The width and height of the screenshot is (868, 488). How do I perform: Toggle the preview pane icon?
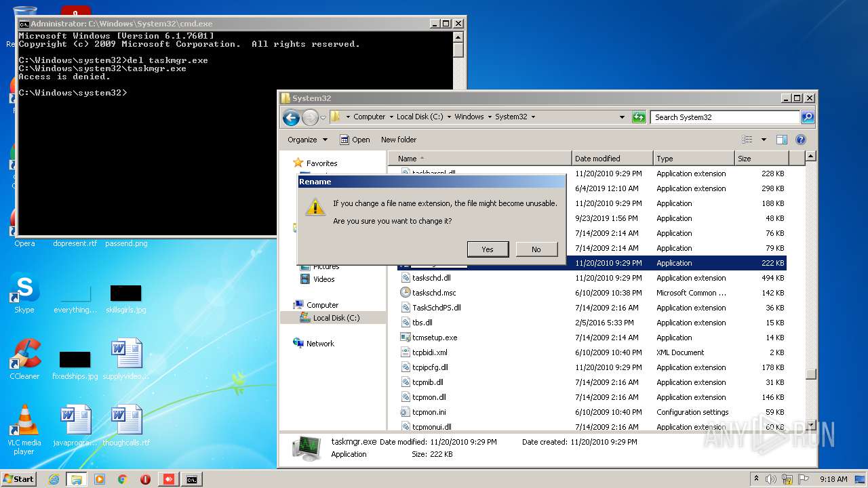pos(782,140)
